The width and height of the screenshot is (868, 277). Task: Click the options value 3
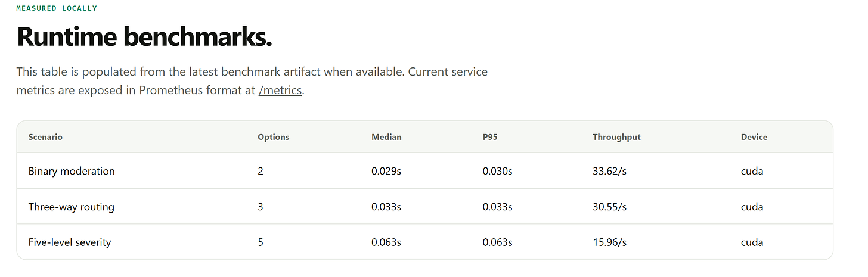[x=261, y=207]
